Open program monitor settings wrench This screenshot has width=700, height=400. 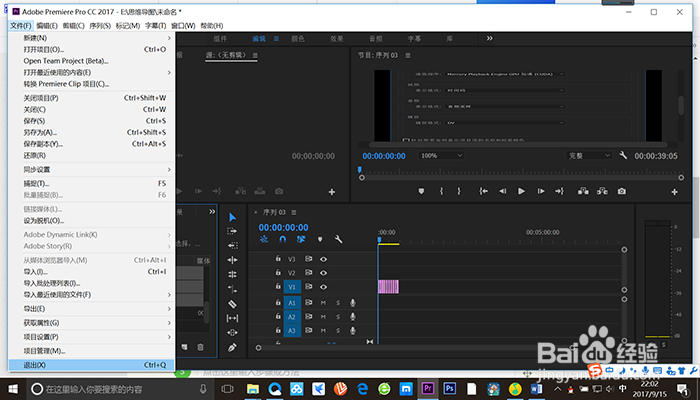point(623,155)
